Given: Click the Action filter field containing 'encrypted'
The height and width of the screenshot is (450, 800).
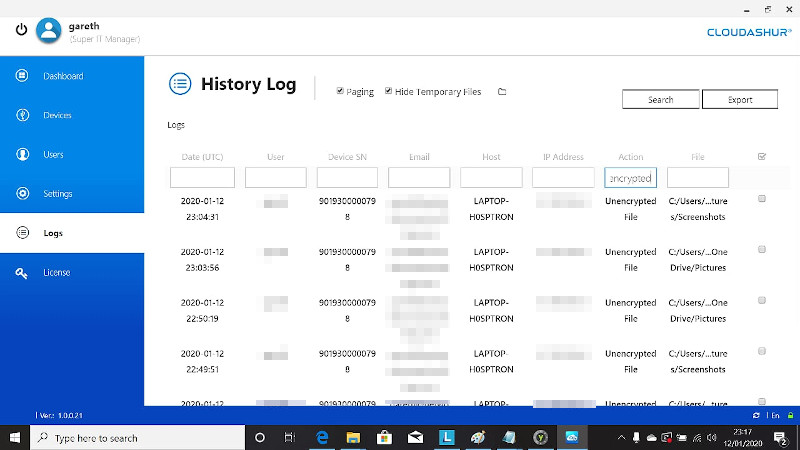Looking at the screenshot, I should tap(631, 178).
